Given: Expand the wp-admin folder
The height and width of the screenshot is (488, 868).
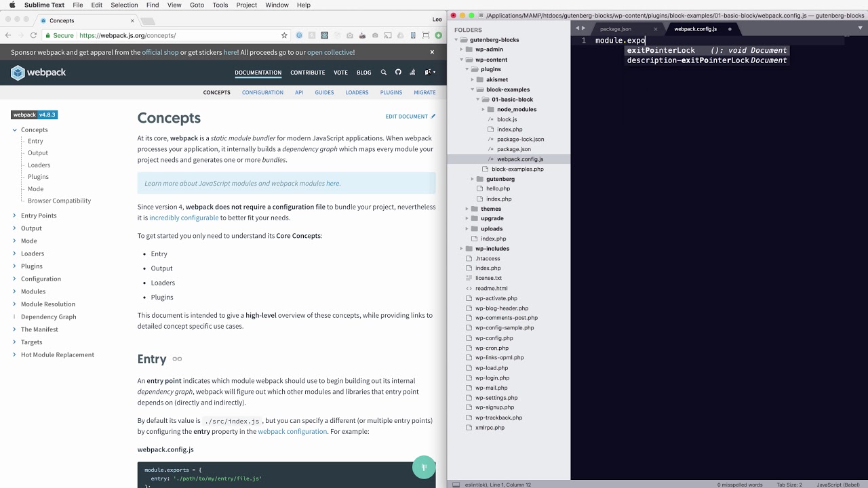Looking at the screenshot, I should click(462, 49).
